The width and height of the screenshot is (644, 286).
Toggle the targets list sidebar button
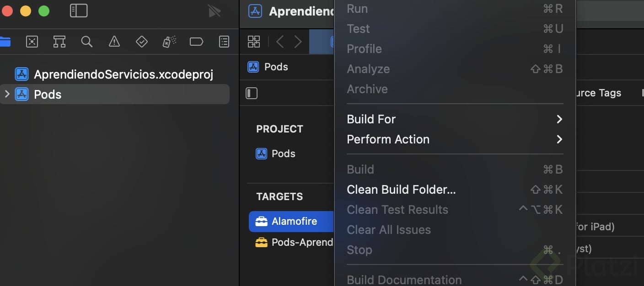tap(252, 93)
